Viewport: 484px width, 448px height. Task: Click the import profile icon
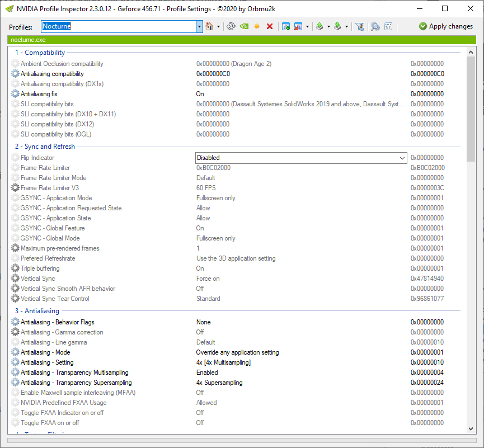(x=338, y=26)
